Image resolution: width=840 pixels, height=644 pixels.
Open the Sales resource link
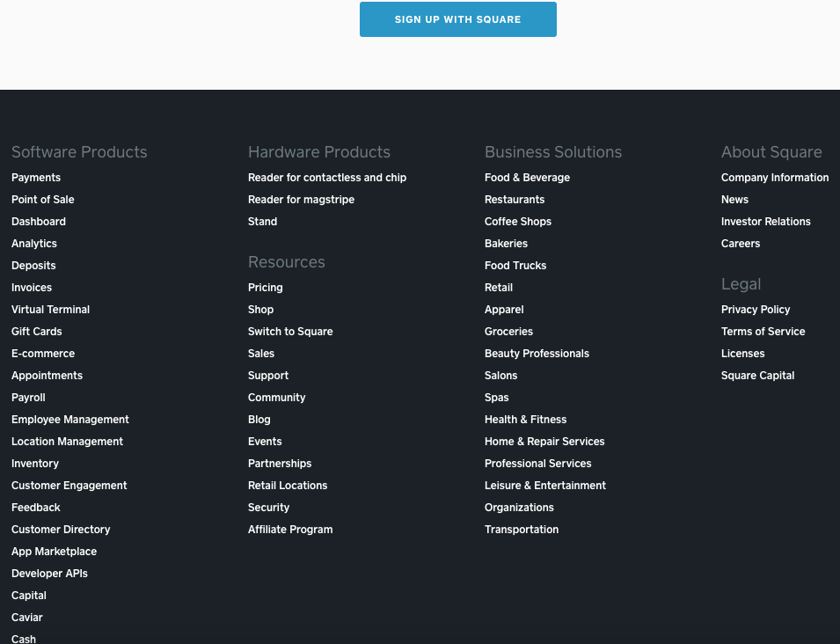[261, 353]
